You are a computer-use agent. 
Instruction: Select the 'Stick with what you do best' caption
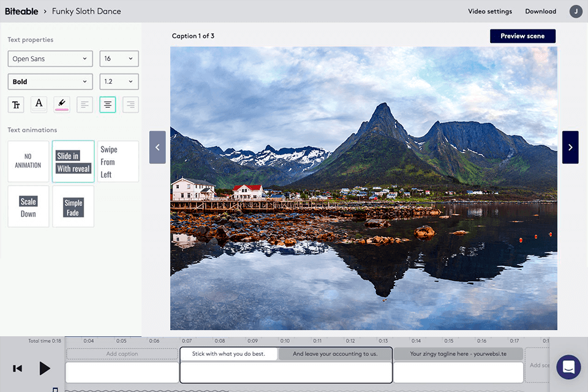[228, 353]
